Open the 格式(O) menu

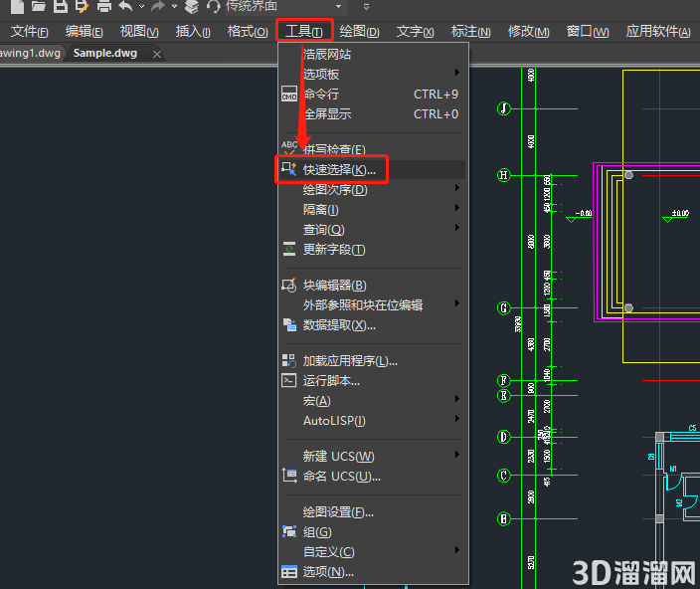pos(248,32)
